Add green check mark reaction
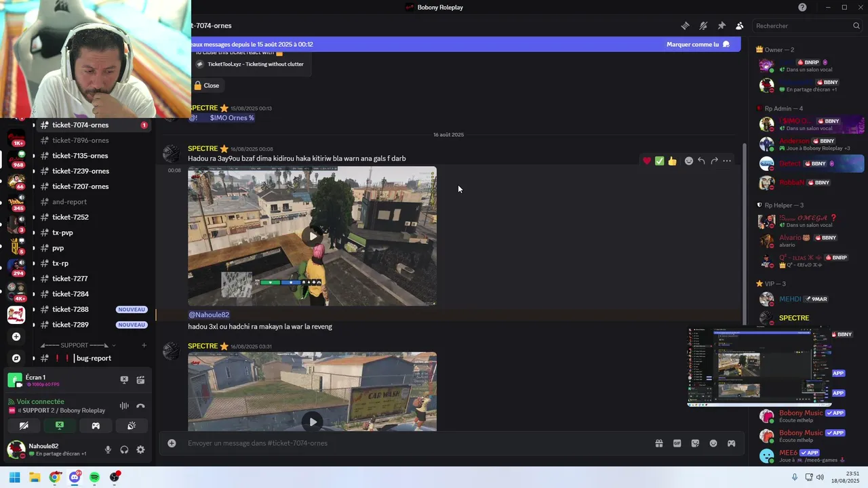Viewport: 868px width, 488px height. tap(659, 161)
